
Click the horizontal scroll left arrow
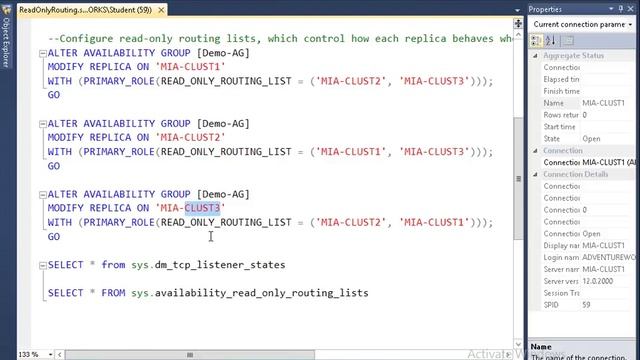click(x=60, y=354)
